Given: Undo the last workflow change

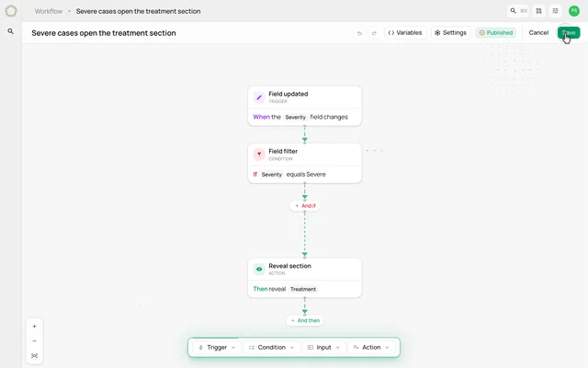Looking at the screenshot, I should (x=359, y=33).
